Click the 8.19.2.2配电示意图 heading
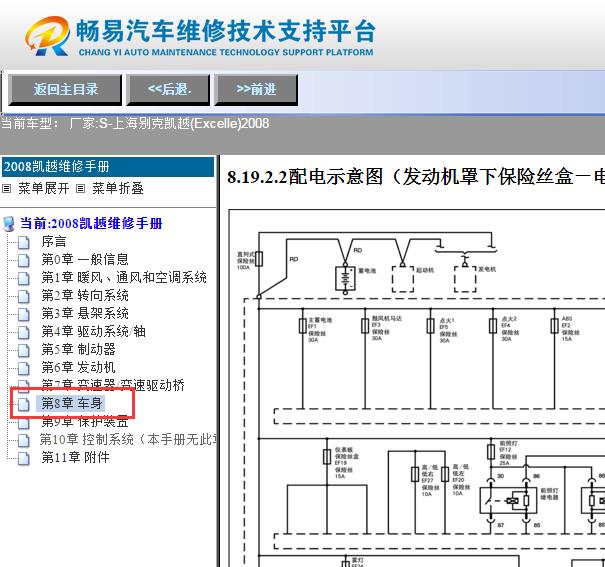Image resolution: width=605 pixels, height=567 pixels. [x=416, y=177]
